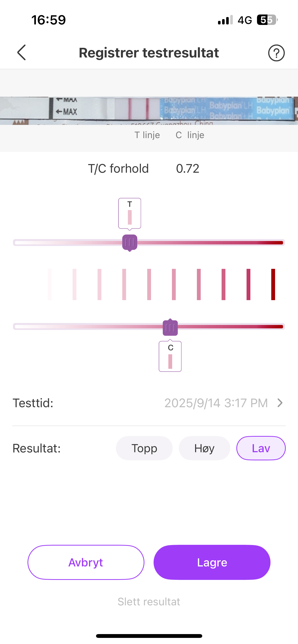Image resolution: width=298 pixels, height=644 pixels.
Task: Tap the Testtid date value
Action: click(216, 403)
